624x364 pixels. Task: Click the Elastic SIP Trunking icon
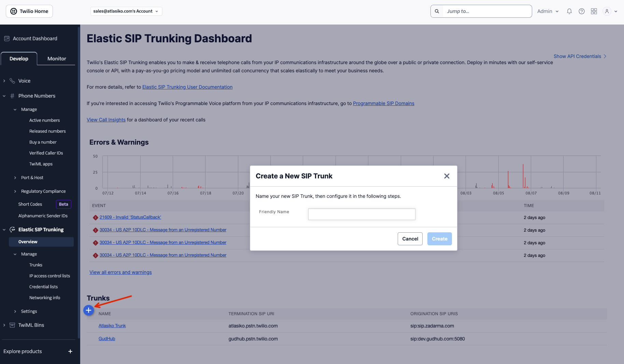pyautogui.click(x=12, y=230)
